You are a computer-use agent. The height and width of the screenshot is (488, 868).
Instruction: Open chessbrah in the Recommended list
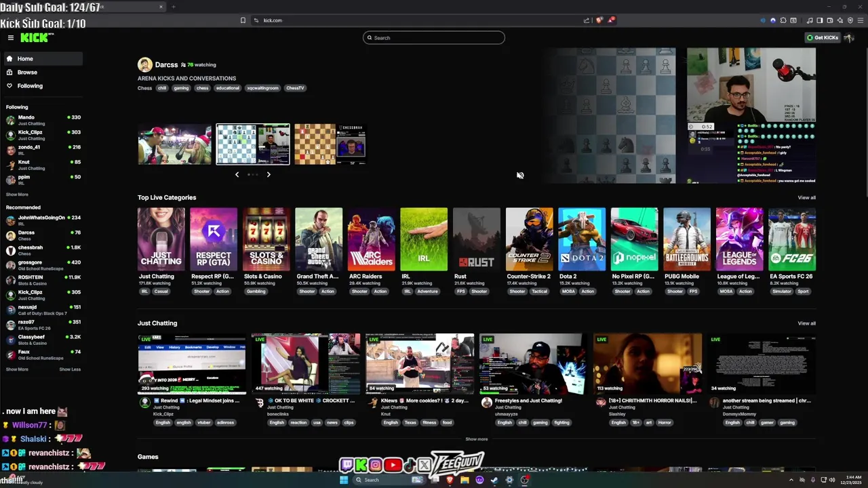click(x=43, y=250)
